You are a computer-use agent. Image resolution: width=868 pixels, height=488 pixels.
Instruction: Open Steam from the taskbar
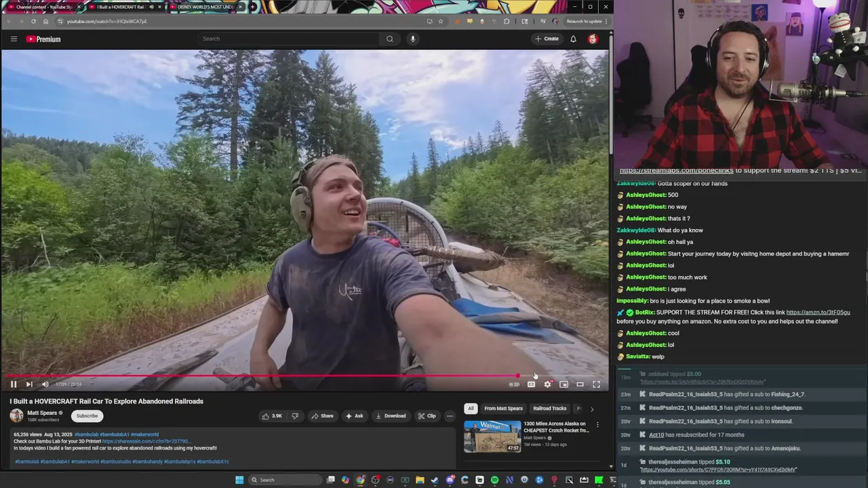pos(435,480)
